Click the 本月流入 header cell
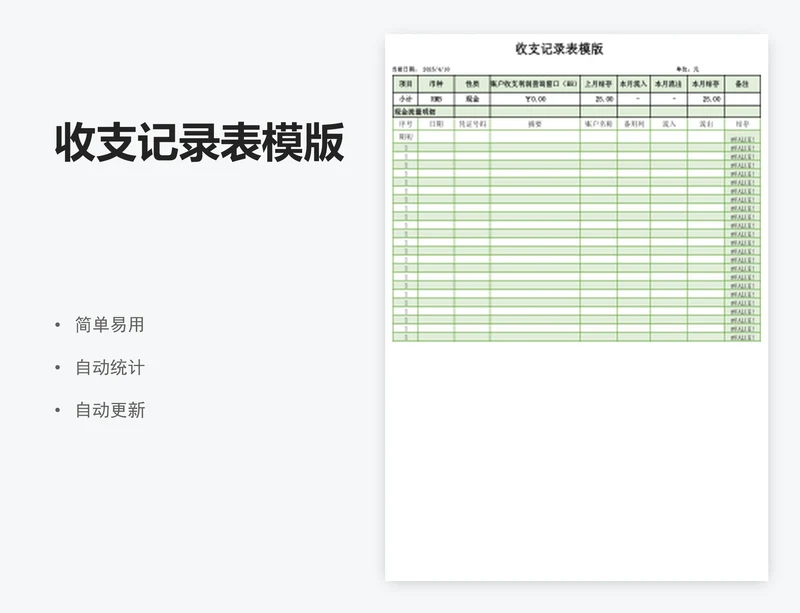The image size is (800, 613). (x=634, y=84)
